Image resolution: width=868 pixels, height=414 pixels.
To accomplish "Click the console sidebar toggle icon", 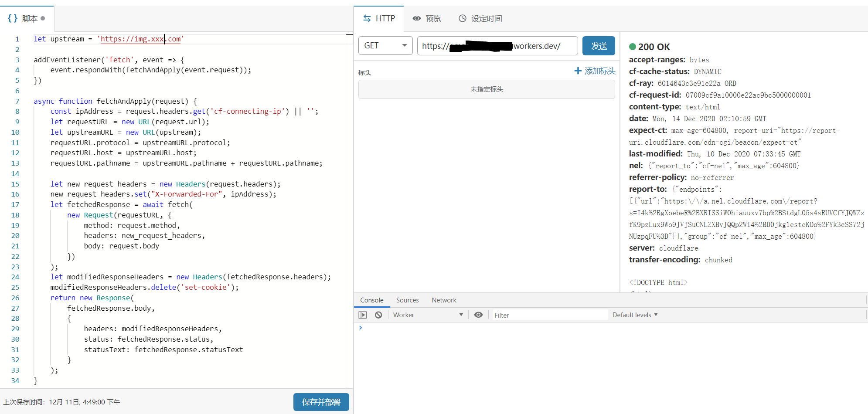I will point(362,315).
